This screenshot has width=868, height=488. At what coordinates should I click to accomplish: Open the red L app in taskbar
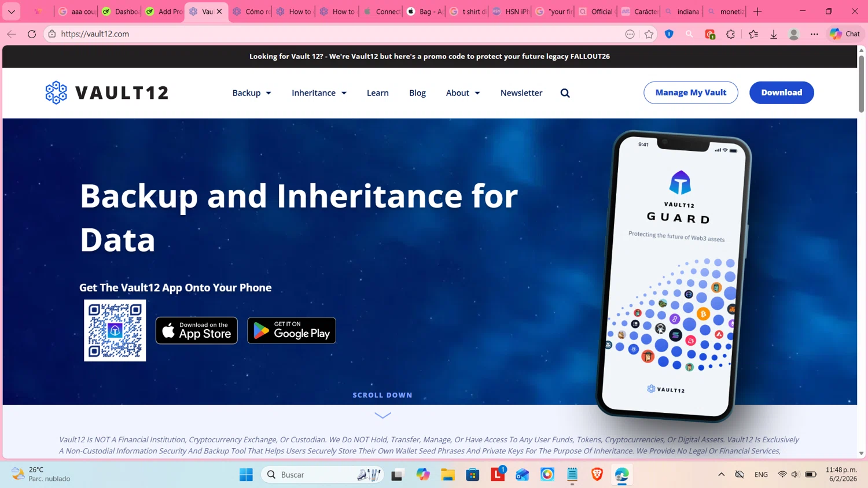(x=498, y=475)
